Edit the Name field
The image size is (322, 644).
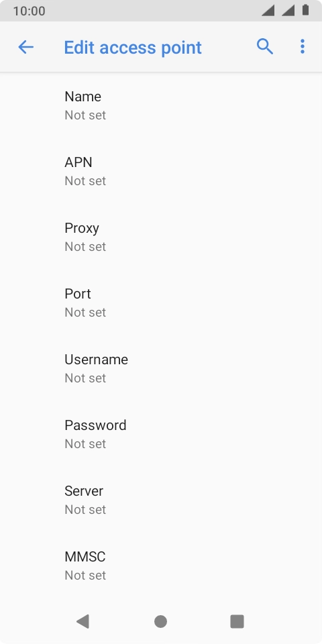click(x=161, y=105)
